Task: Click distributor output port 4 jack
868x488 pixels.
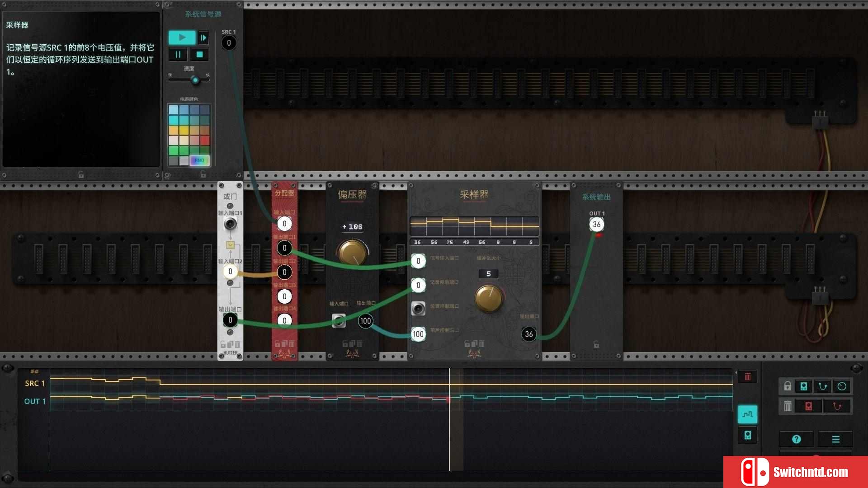Action: pos(284,320)
